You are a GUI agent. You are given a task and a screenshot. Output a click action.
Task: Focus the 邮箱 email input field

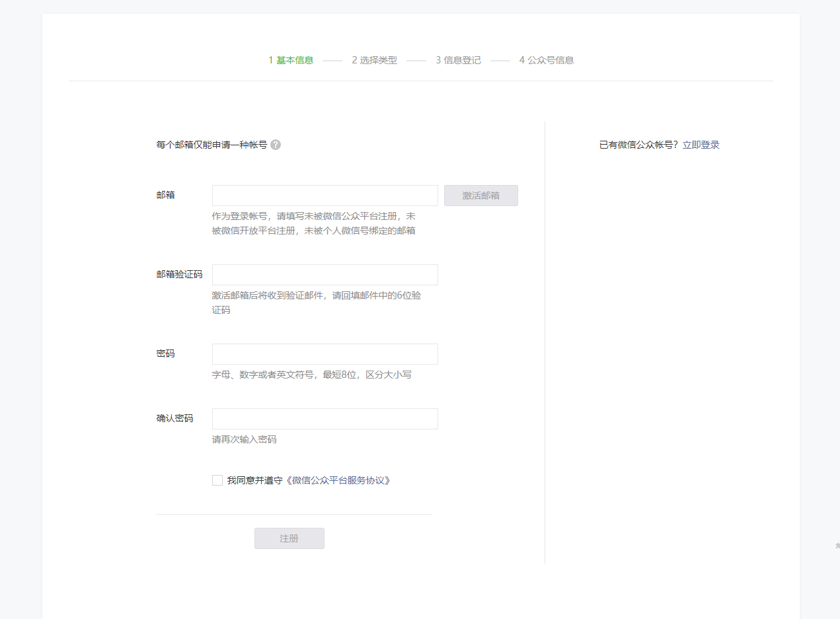click(325, 196)
